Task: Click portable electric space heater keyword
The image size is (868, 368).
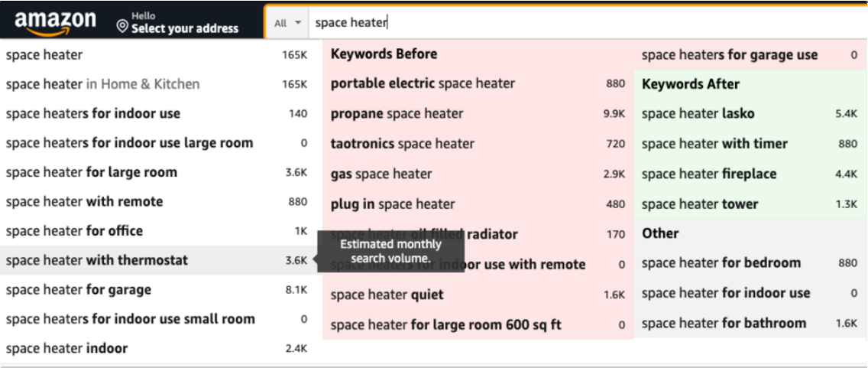Action: pos(423,83)
